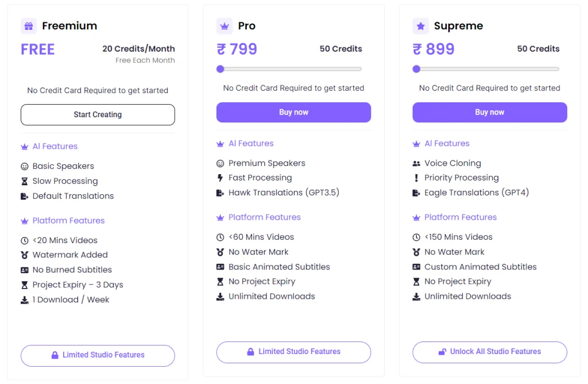The height and width of the screenshot is (384, 588).
Task: Click the Pro credits slider handle
Action: (x=220, y=69)
